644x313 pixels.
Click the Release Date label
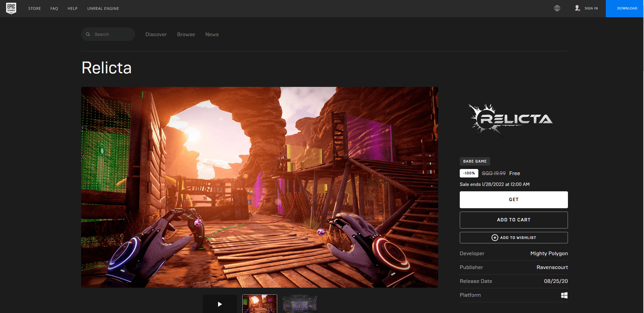tap(476, 281)
